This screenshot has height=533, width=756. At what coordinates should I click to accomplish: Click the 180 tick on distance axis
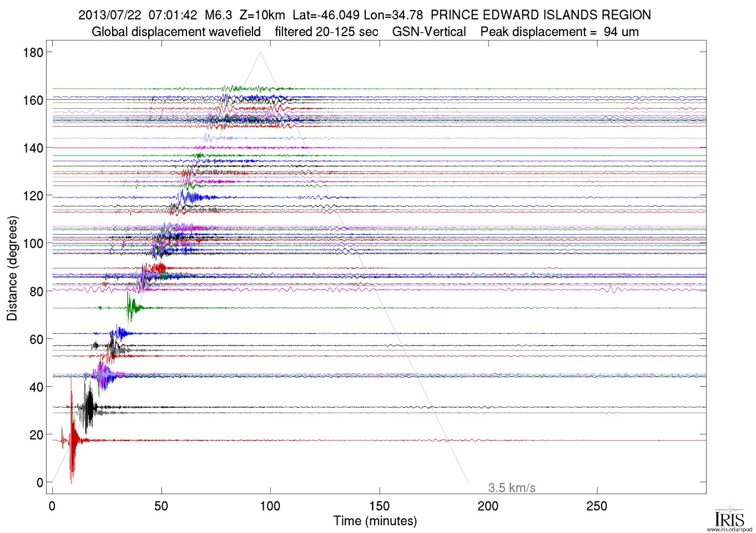33,53
